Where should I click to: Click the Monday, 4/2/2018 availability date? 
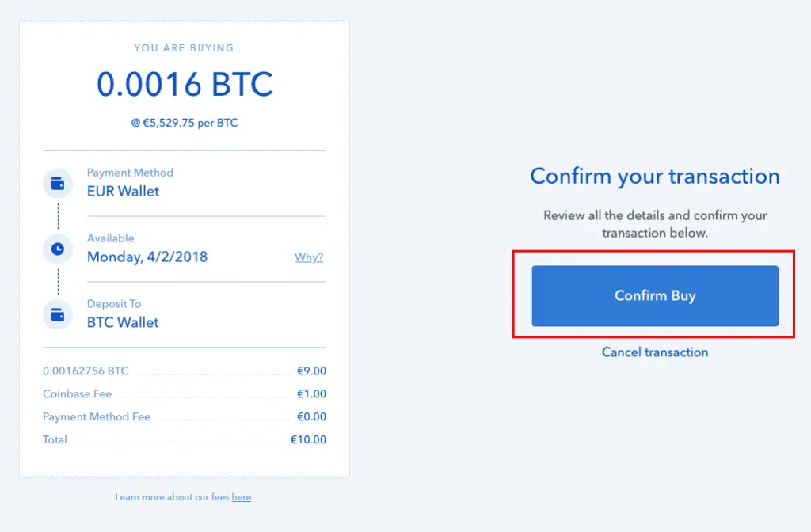pyautogui.click(x=147, y=257)
